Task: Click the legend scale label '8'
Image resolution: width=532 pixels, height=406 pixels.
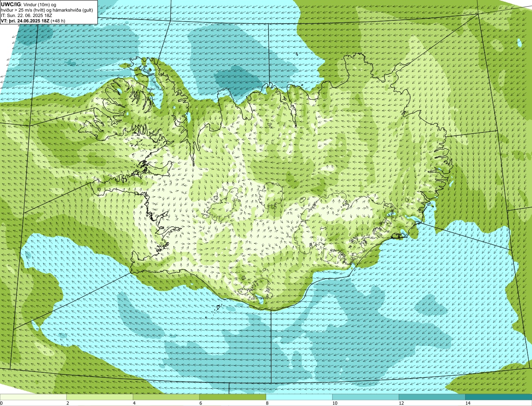Action: coord(267,403)
